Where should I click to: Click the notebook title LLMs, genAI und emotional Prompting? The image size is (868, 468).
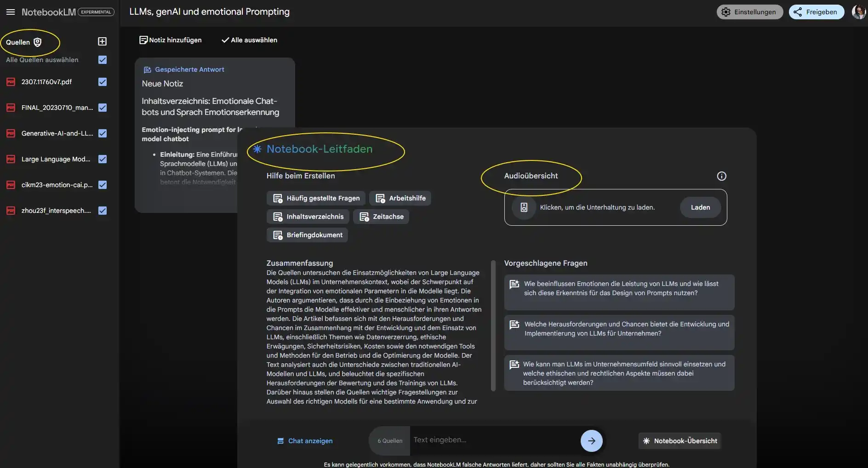[x=210, y=11]
